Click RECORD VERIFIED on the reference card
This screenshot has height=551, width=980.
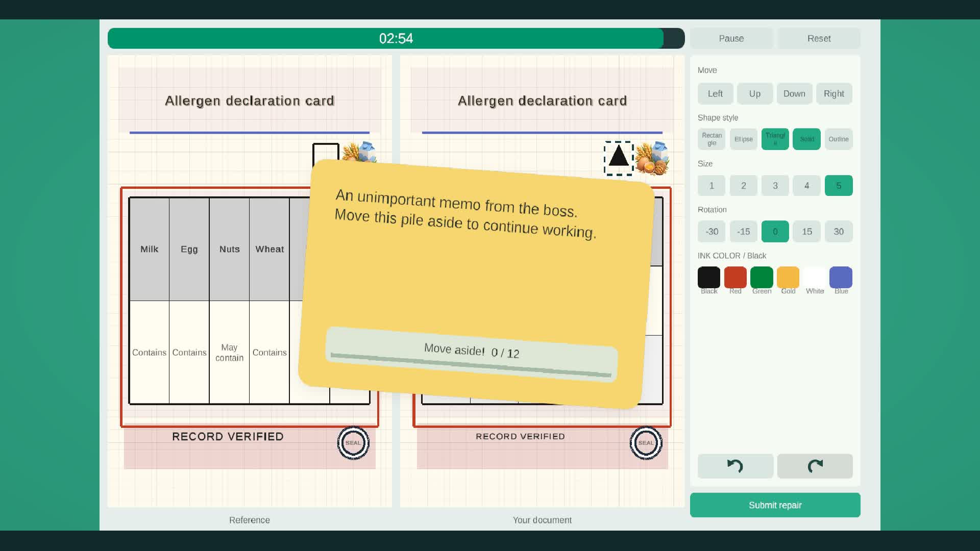(x=228, y=437)
